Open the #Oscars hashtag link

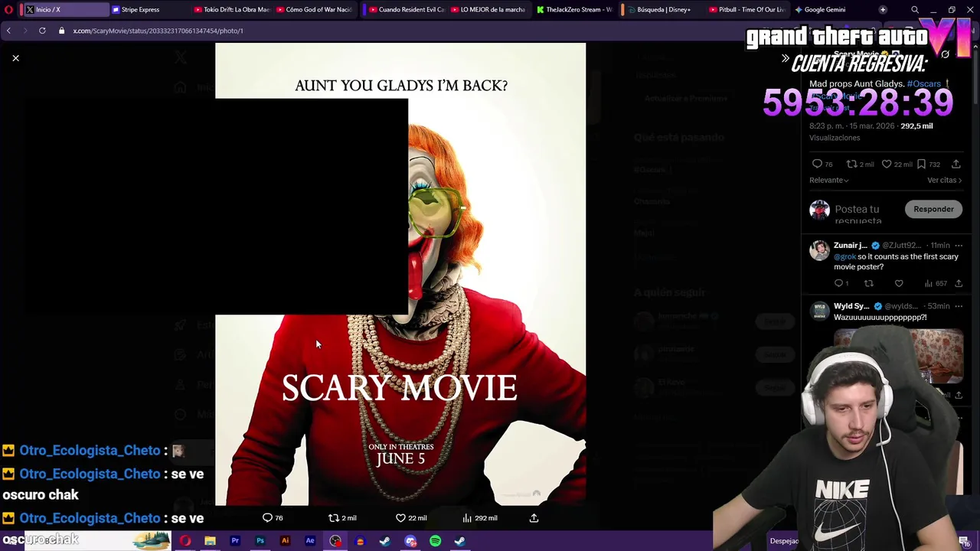923,83
